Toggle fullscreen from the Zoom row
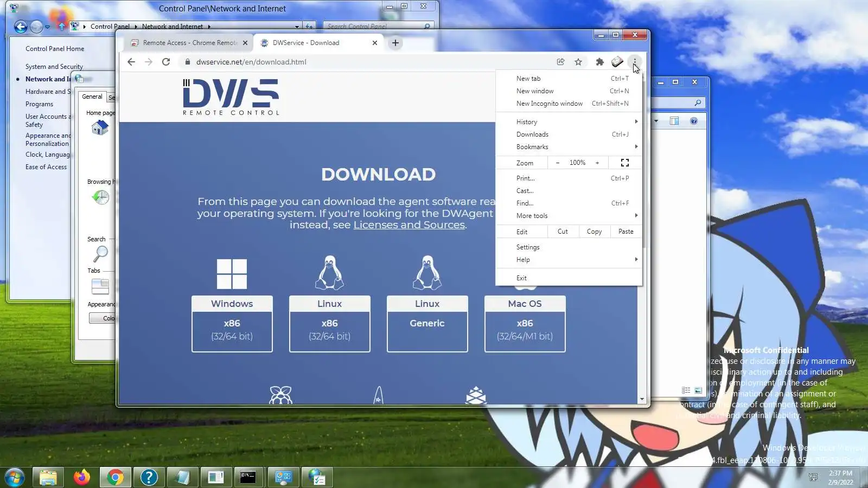The image size is (868, 488). [625, 163]
